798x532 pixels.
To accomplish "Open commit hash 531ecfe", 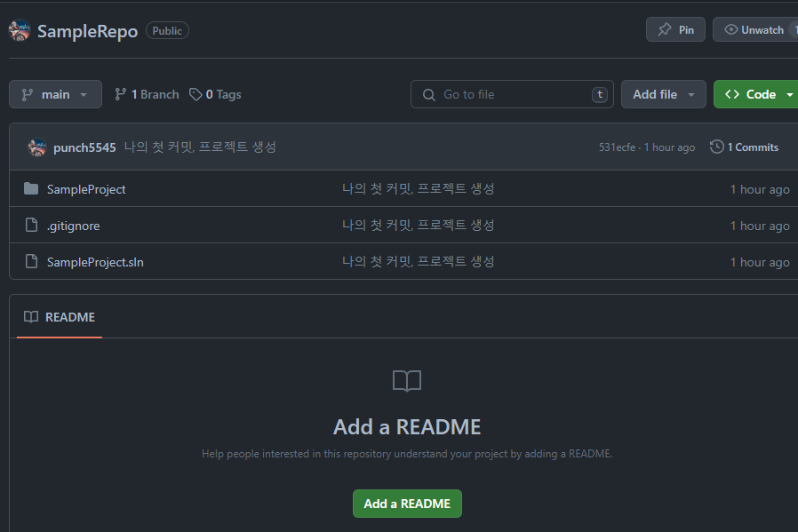I will click(617, 147).
